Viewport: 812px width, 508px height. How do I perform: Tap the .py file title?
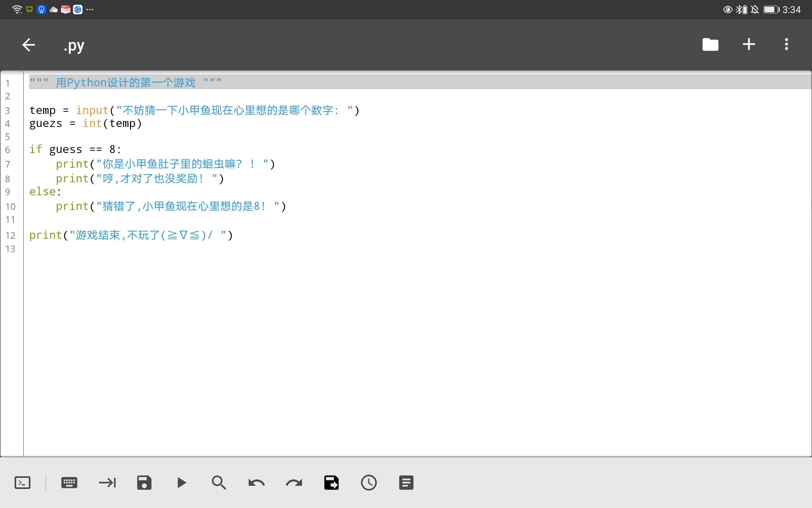pyautogui.click(x=74, y=46)
